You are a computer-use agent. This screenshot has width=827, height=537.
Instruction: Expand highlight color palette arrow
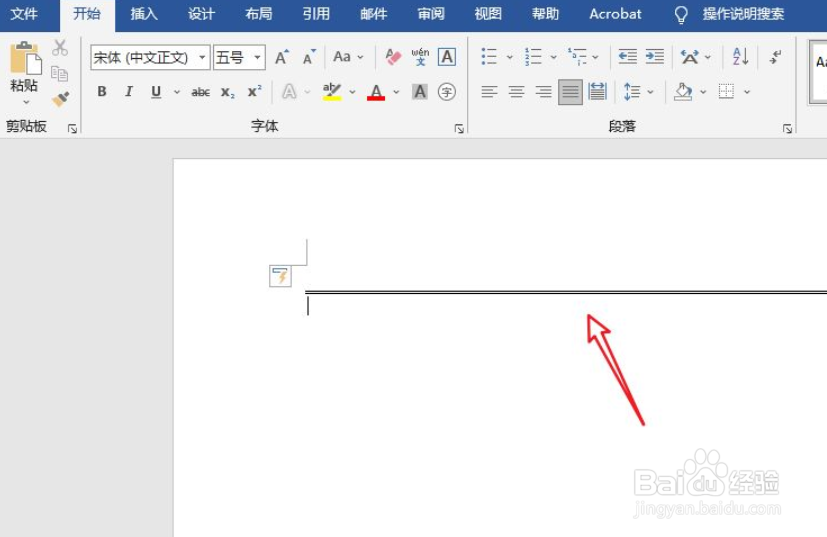352,92
